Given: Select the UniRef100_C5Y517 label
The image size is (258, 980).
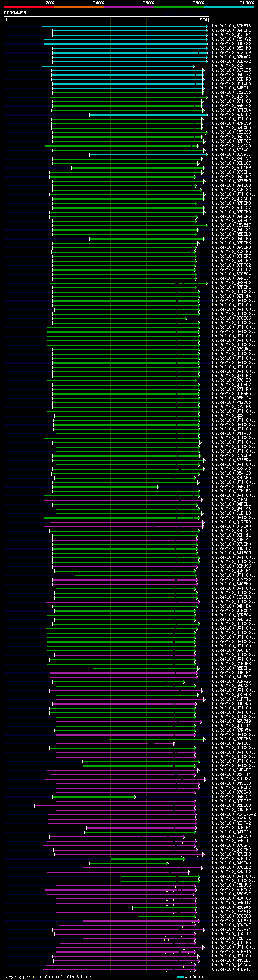Looking at the screenshot, I should [231, 225].
